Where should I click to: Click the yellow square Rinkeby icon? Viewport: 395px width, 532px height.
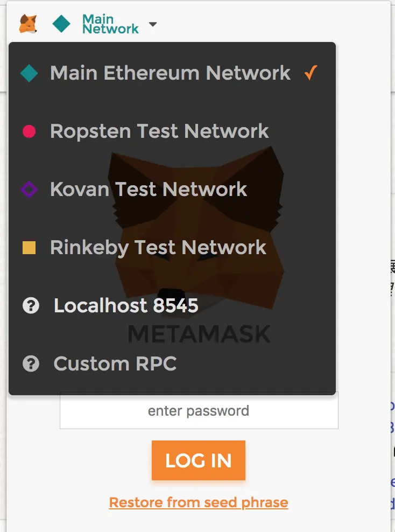pyautogui.click(x=29, y=248)
